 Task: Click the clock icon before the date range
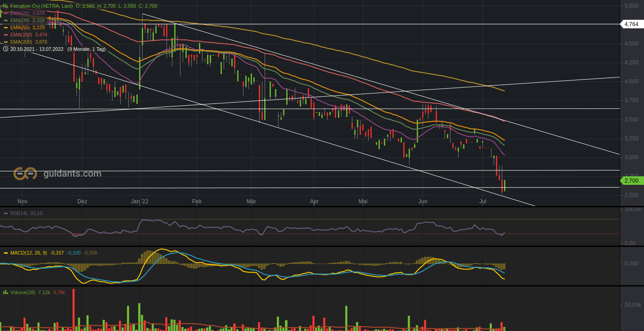click(x=5, y=49)
